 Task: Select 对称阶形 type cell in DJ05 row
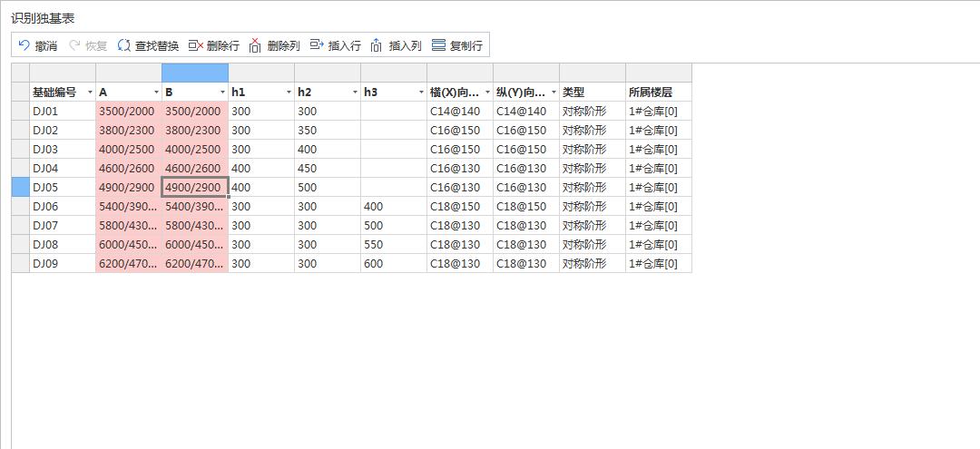[x=593, y=188]
